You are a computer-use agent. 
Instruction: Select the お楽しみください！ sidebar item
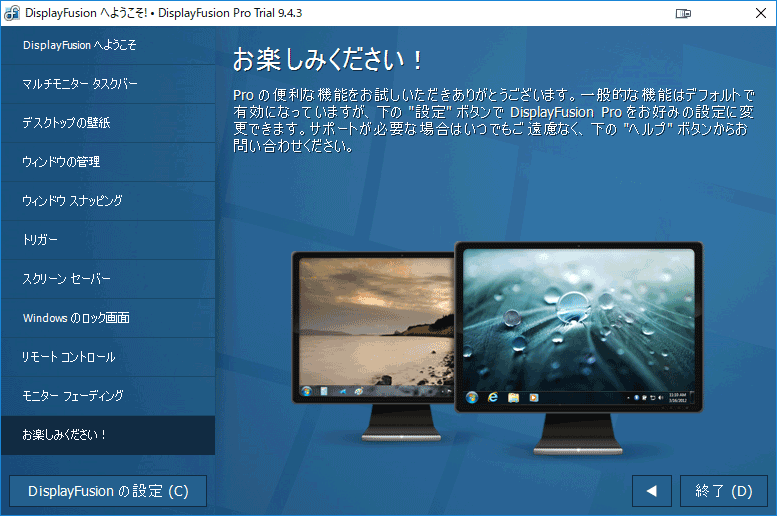(108, 435)
